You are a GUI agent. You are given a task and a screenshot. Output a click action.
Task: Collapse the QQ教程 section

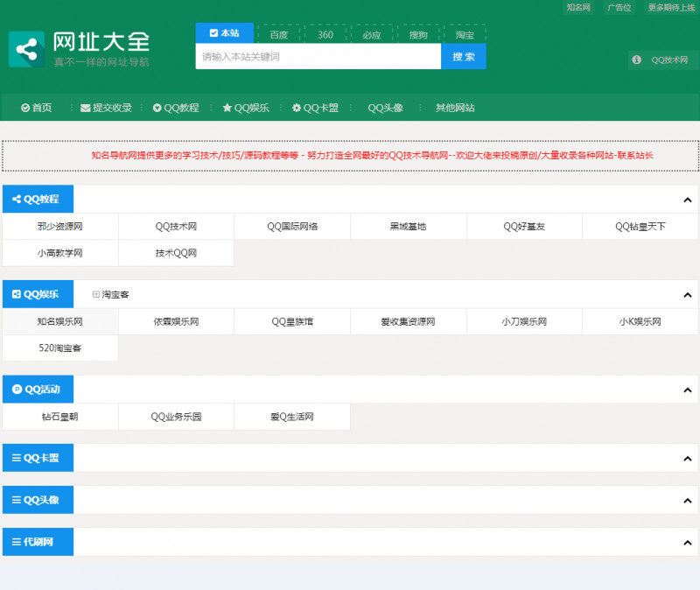pyautogui.click(x=687, y=199)
